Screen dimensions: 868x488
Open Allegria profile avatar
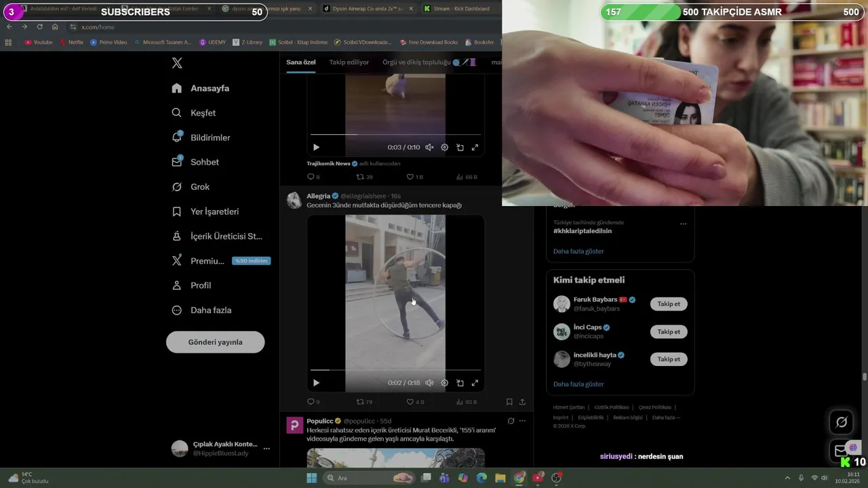[x=294, y=200]
